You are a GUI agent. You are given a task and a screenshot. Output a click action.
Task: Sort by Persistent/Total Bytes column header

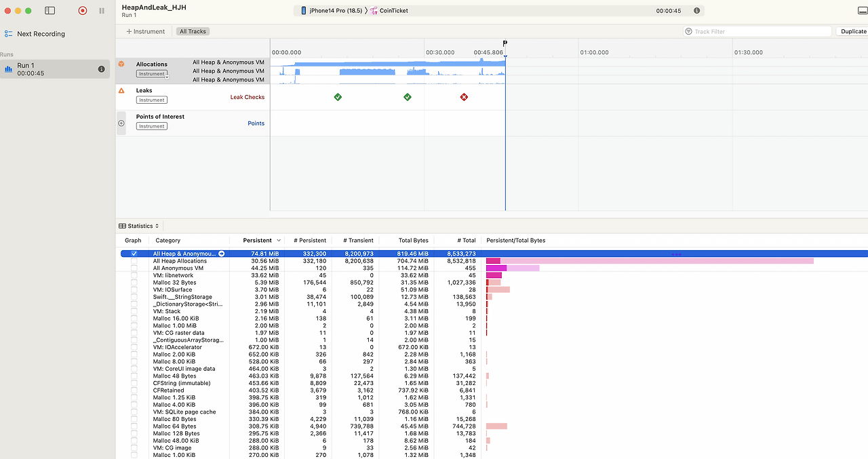click(x=516, y=240)
